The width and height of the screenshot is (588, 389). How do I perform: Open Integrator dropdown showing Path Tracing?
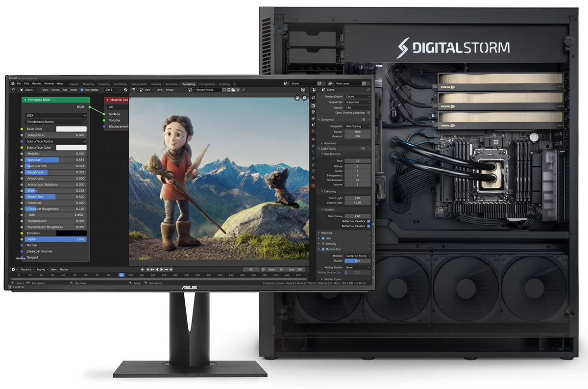358,126
